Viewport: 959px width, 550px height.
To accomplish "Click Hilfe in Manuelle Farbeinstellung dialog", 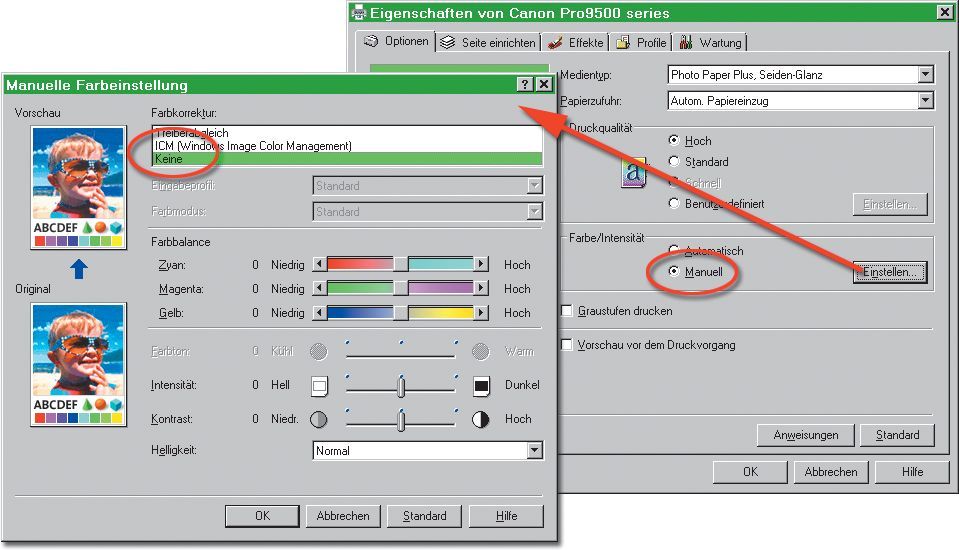I will click(x=506, y=516).
